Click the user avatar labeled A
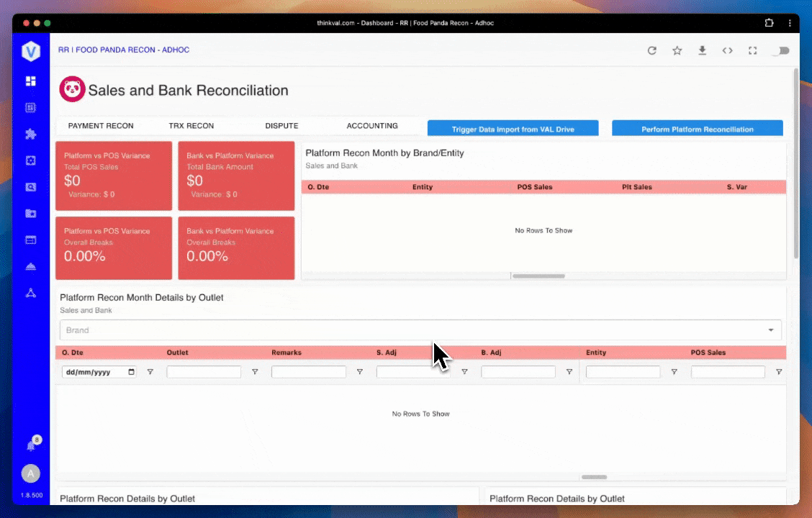Viewport: 812px width, 518px height. point(30,473)
